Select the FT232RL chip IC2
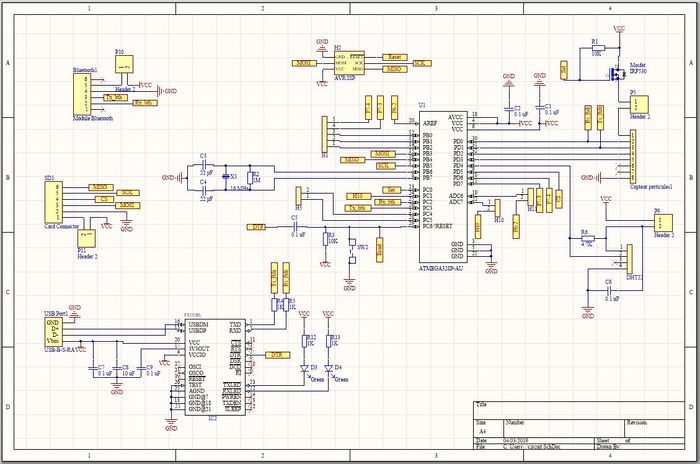Viewport: 700px width, 464px height. [x=214, y=364]
